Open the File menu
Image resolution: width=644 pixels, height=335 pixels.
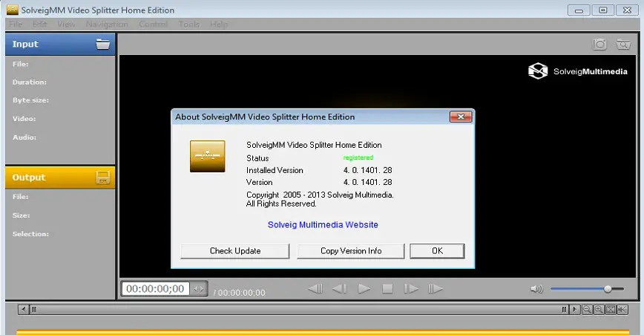(16, 25)
